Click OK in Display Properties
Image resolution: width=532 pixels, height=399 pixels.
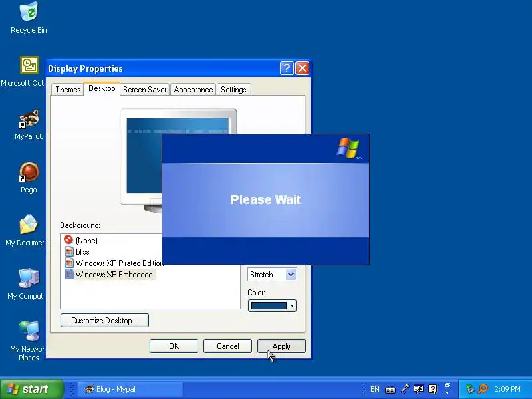174,346
